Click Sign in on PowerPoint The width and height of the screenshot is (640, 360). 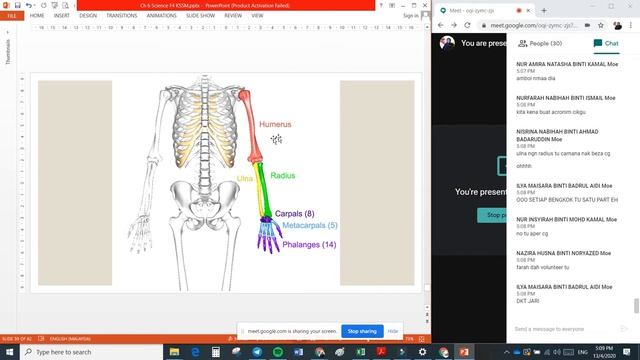click(x=411, y=16)
